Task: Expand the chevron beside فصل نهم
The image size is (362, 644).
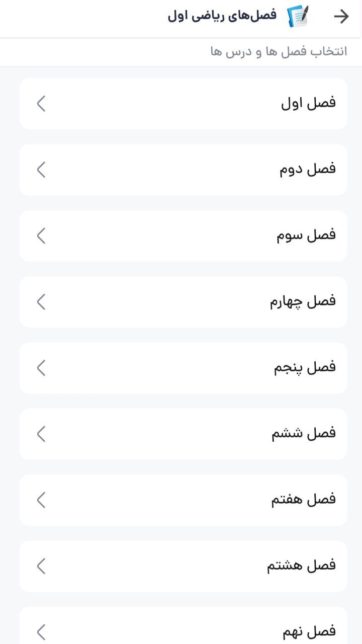Action: [41, 631]
